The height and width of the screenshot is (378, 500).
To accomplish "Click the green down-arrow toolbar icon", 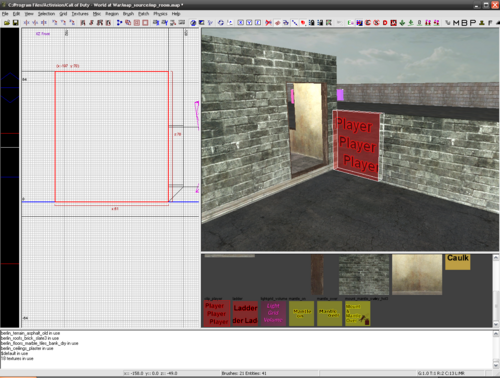I will (402, 23).
